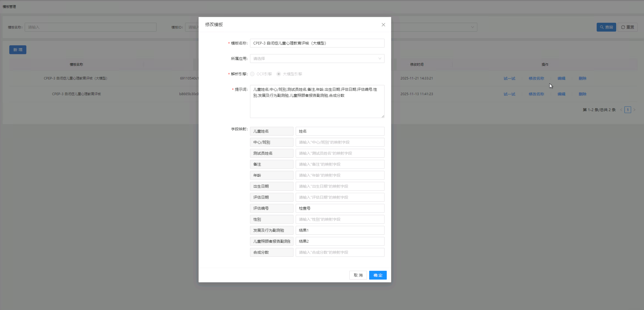Click the 新增 button to add a template
Screen dimensions: 644x310
pyautogui.click(x=18, y=49)
